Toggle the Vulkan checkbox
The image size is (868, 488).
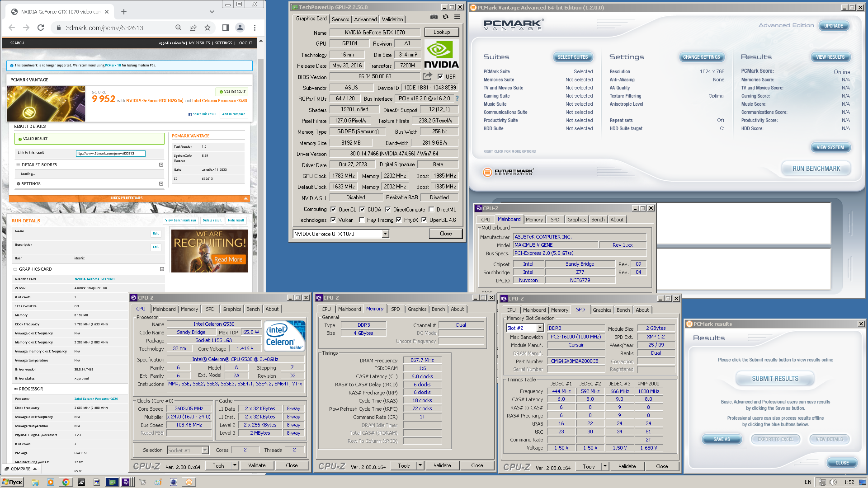[333, 220]
